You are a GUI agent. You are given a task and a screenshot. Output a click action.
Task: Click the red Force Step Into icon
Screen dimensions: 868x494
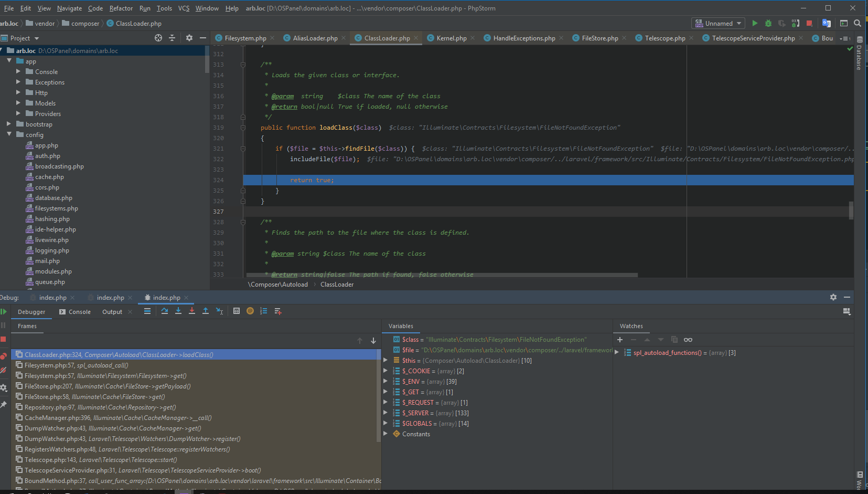pyautogui.click(x=192, y=311)
